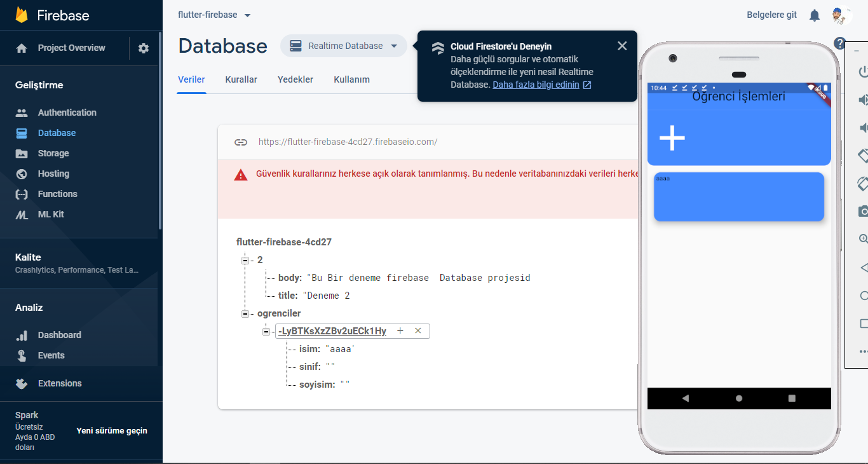Edit the empty soyisim value

click(344, 385)
